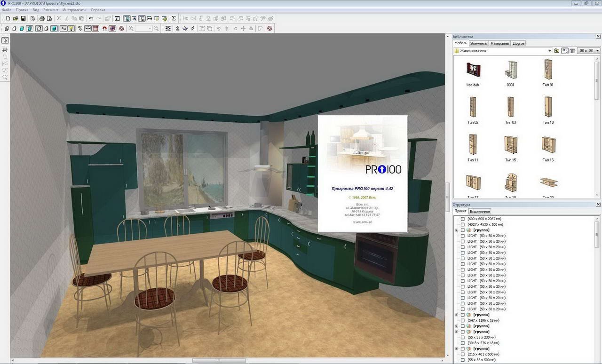Click the select-all dotted square icon
The width and height of the screenshot is (602, 364).
(x=168, y=28)
